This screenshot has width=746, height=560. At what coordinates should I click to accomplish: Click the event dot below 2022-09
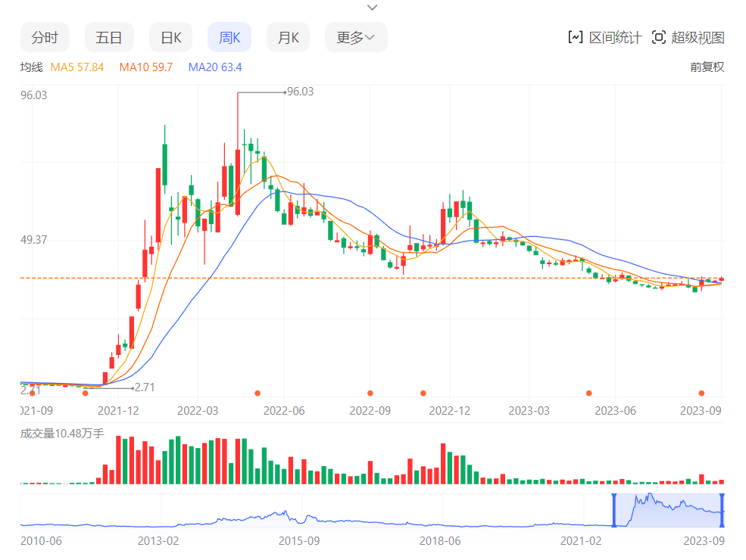[x=370, y=394]
